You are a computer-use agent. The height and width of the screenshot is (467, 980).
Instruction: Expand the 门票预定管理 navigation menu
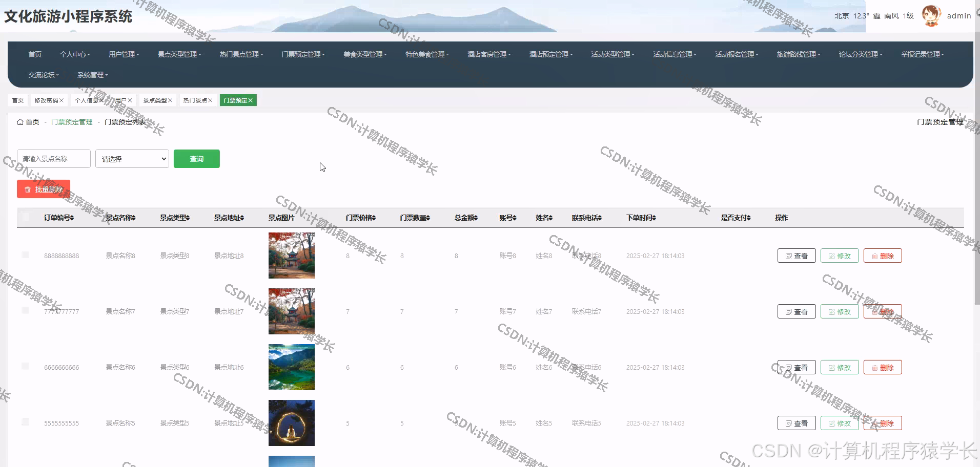coord(303,54)
